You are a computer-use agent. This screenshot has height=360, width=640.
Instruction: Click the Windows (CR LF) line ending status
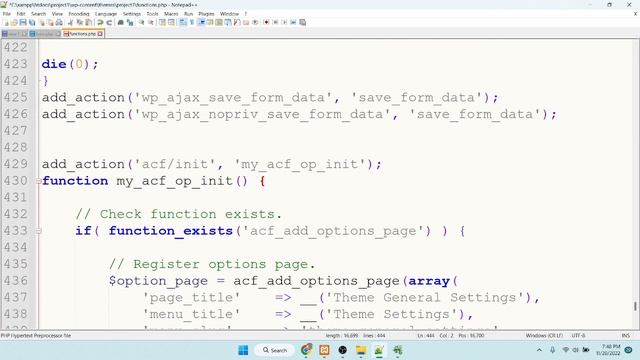[x=544, y=336]
